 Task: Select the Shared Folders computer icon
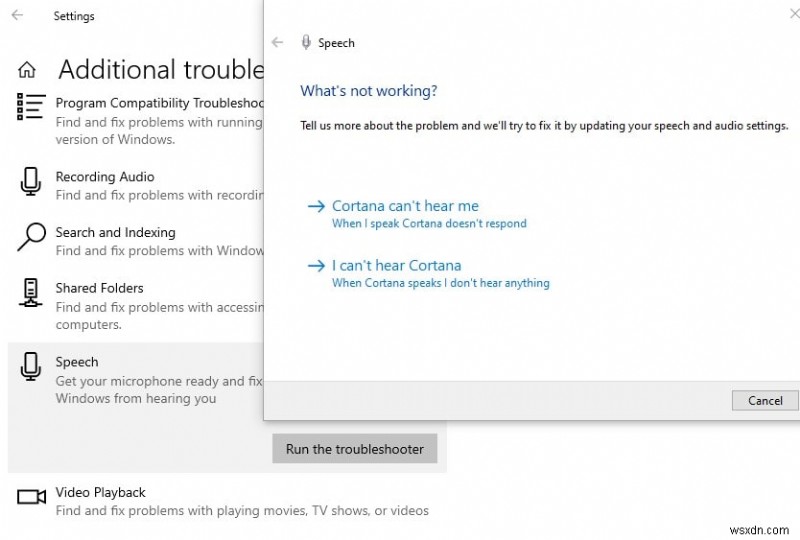(31, 293)
